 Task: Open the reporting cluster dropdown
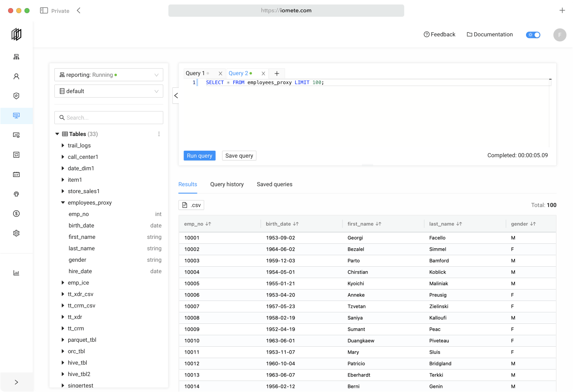(x=109, y=75)
